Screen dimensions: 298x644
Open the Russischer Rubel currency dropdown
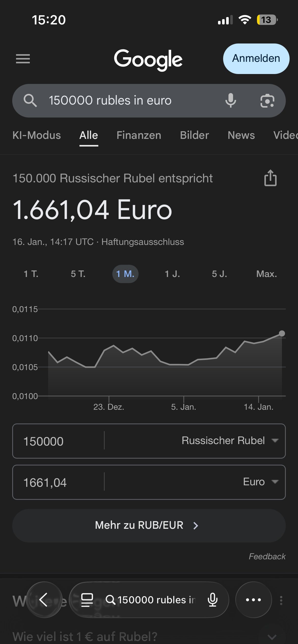tap(229, 441)
